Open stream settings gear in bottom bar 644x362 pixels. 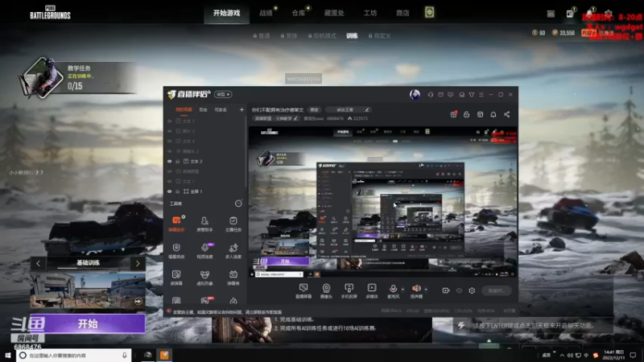point(472,290)
